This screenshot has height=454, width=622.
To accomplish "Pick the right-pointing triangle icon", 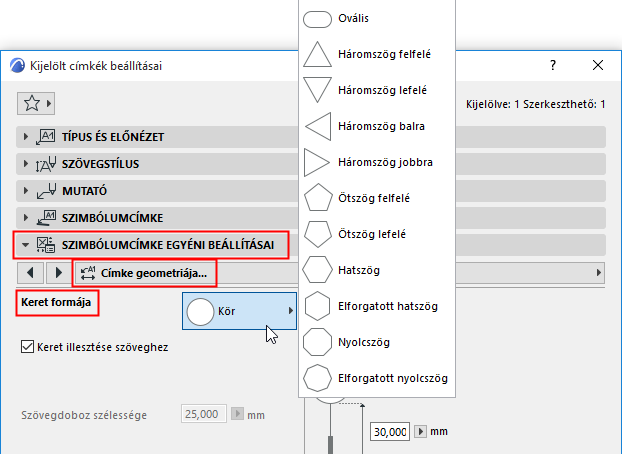I will click(317, 162).
